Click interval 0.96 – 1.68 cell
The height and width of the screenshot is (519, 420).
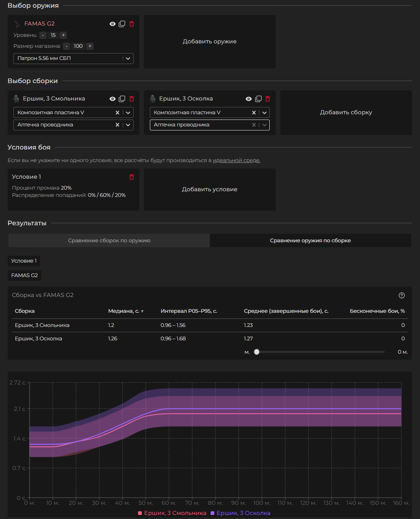tap(173, 339)
